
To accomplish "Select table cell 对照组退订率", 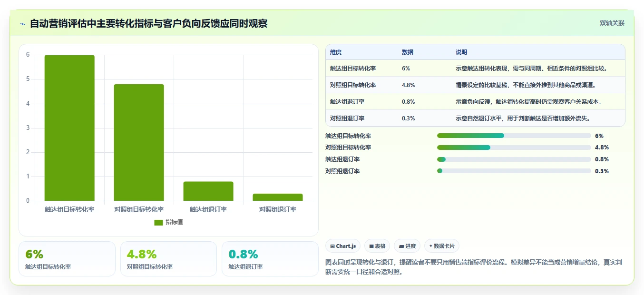I will tap(347, 118).
